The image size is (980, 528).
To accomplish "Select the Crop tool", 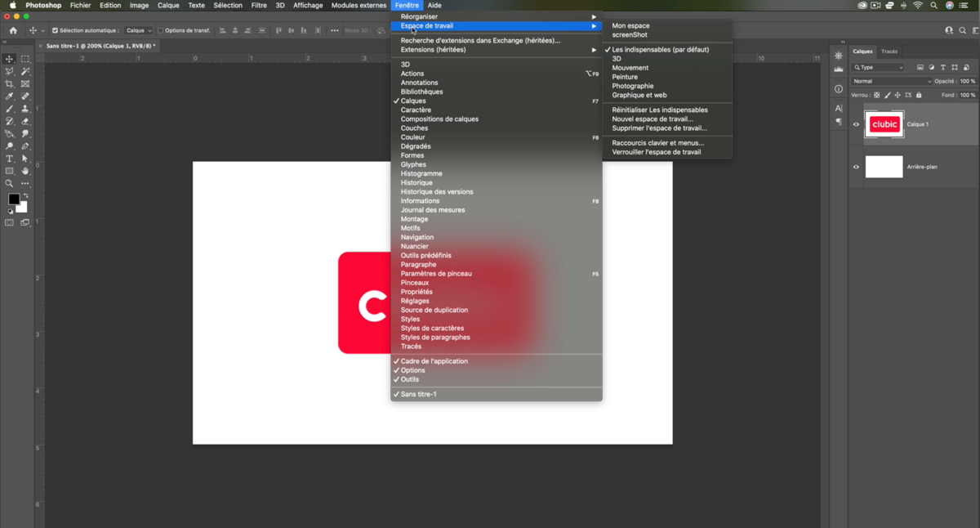I will point(10,84).
